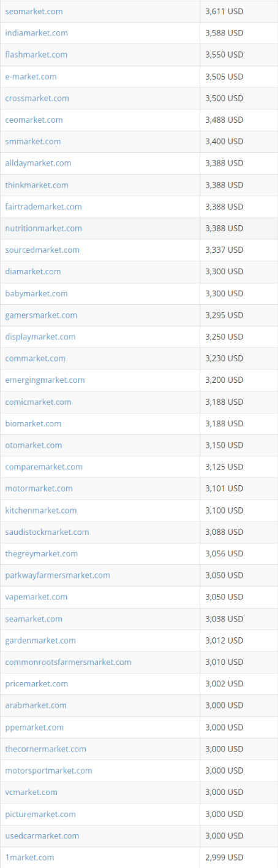Screen dimensions: 278x868
Task: Click the emergingmarket.com link
Action: pyautogui.click(x=45, y=380)
